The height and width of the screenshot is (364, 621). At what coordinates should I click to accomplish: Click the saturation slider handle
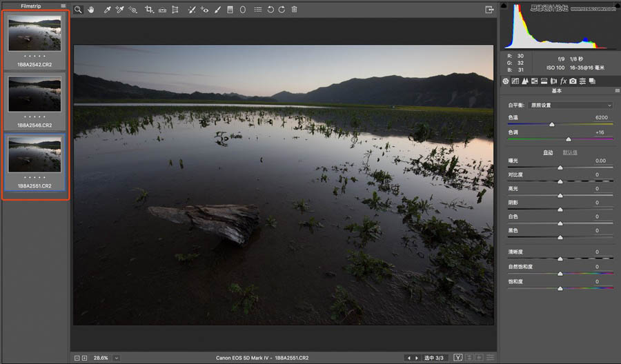click(x=560, y=289)
